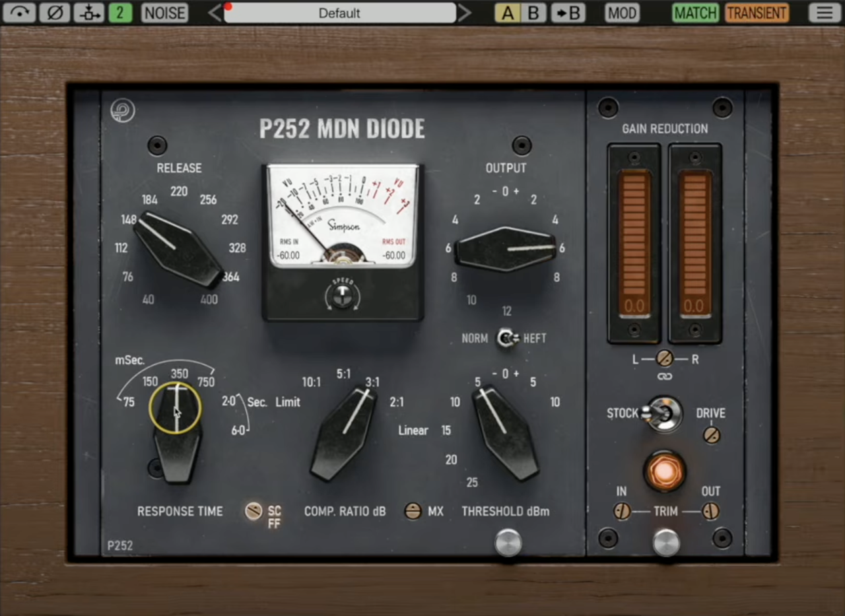The height and width of the screenshot is (616, 845).
Task: Click the GAIN REDUCTION heading
Action: (x=665, y=129)
